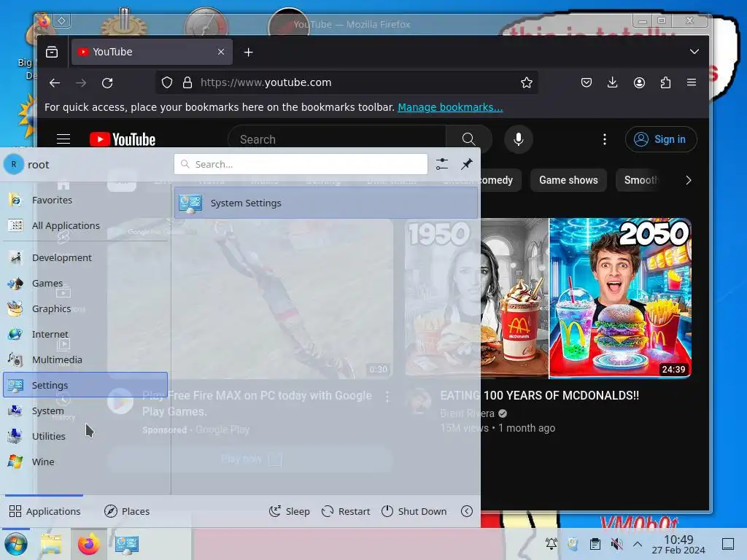Open the Pocket save icon
The image size is (747, 560).
pyautogui.click(x=587, y=83)
